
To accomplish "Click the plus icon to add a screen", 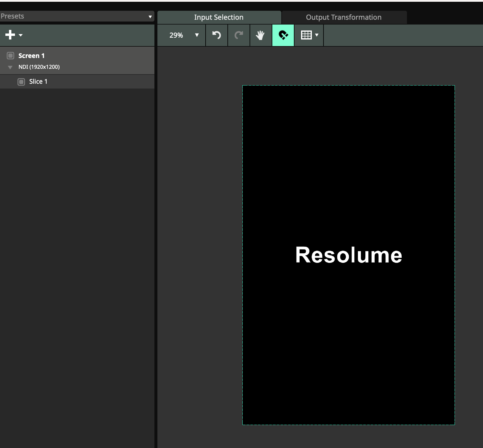I will (10, 35).
